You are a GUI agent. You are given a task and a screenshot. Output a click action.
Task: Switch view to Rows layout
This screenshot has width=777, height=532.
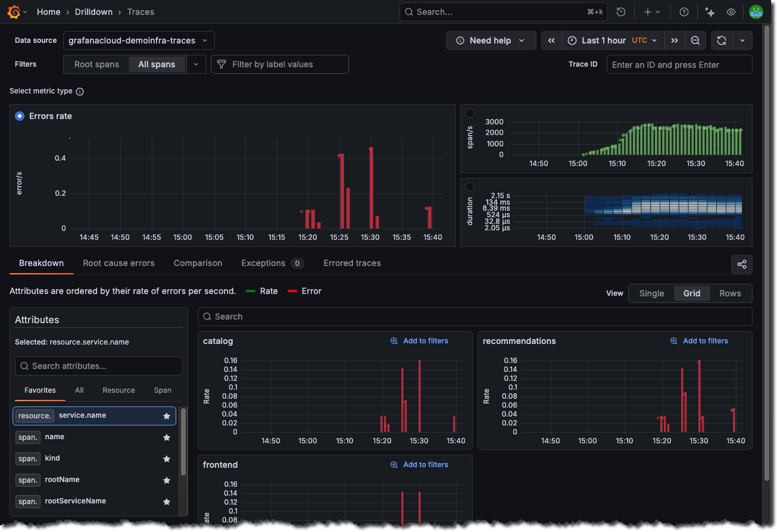tap(730, 293)
